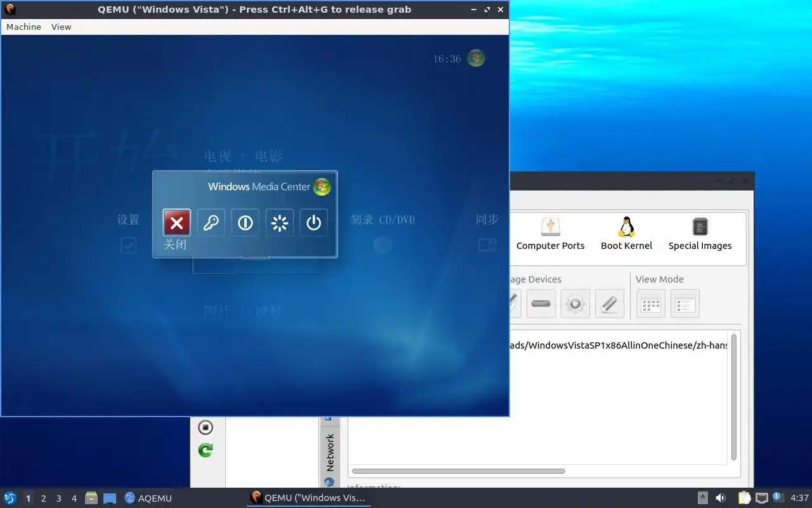This screenshot has height=508, width=812.
Task: Open the View menu in the QEMU window
Action: pos(62,27)
